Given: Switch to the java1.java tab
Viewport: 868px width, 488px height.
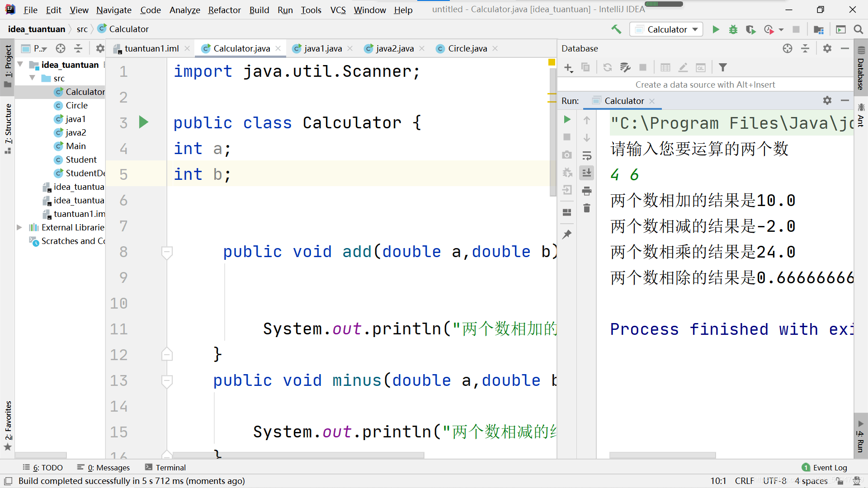Looking at the screenshot, I should pos(323,48).
